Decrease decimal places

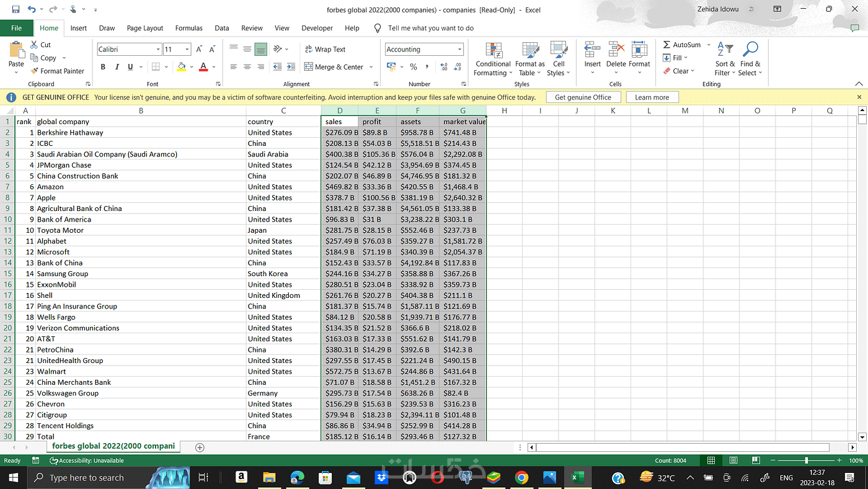point(458,67)
